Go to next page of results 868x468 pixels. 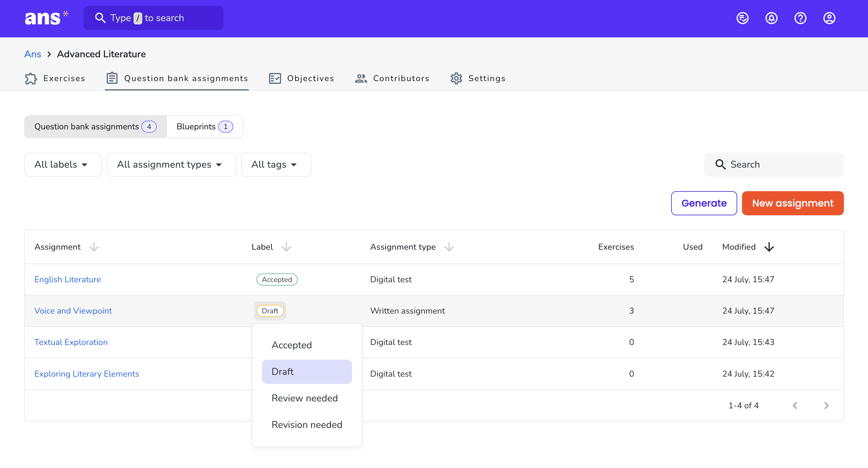(826, 405)
